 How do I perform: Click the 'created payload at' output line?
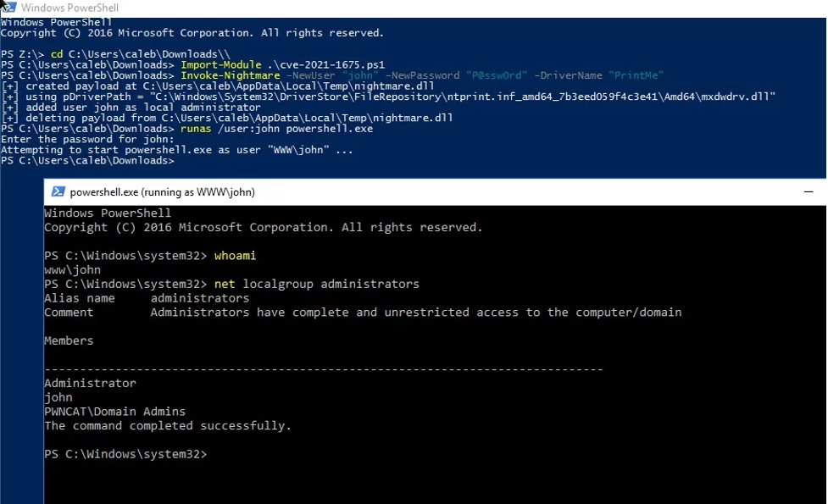(x=218, y=86)
